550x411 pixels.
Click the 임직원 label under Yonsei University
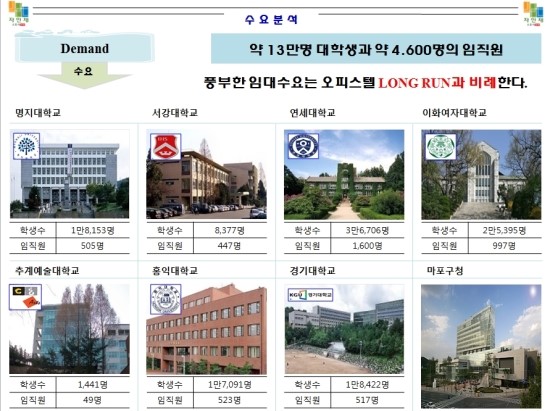tap(307, 246)
